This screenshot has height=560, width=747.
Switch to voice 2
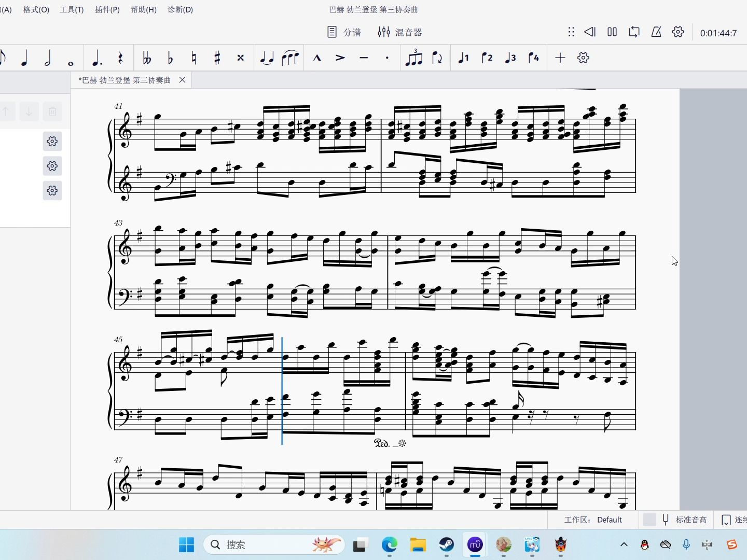[x=487, y=58]
